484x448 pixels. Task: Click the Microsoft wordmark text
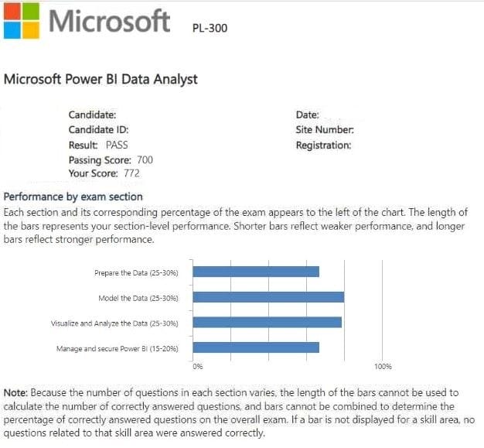tap(109, 22)
